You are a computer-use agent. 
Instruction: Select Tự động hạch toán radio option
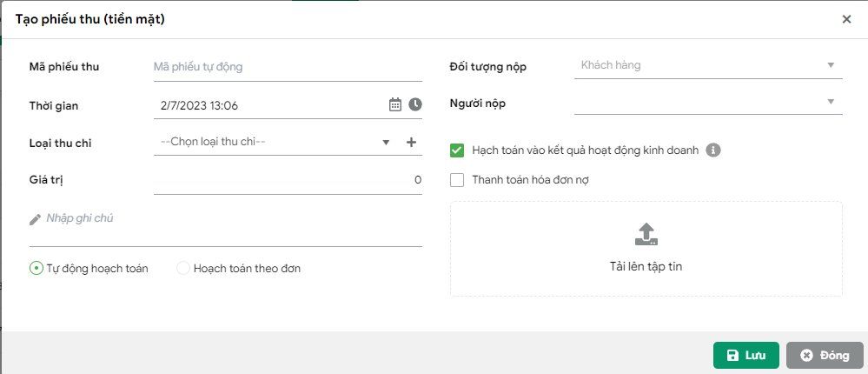click(36, 269)
